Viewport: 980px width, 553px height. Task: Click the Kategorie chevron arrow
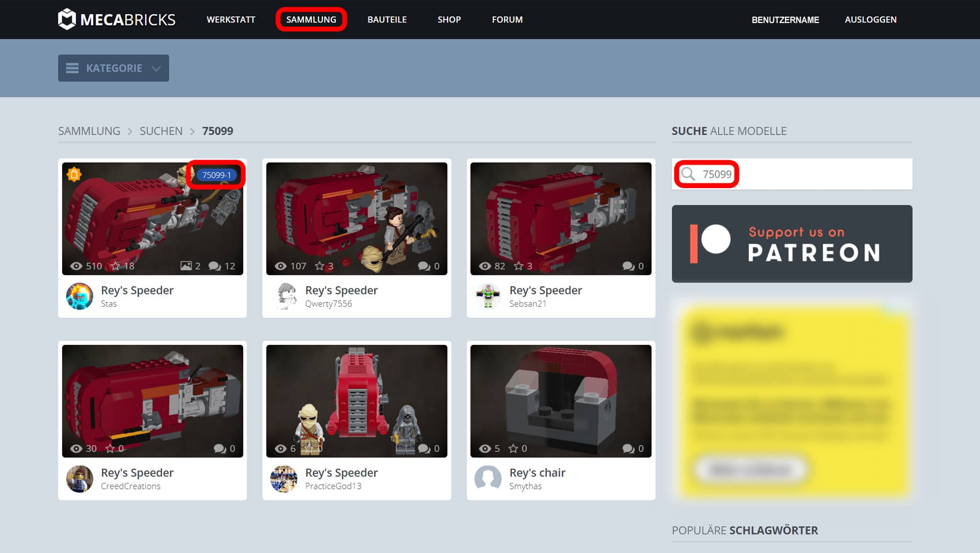(156, 69)
